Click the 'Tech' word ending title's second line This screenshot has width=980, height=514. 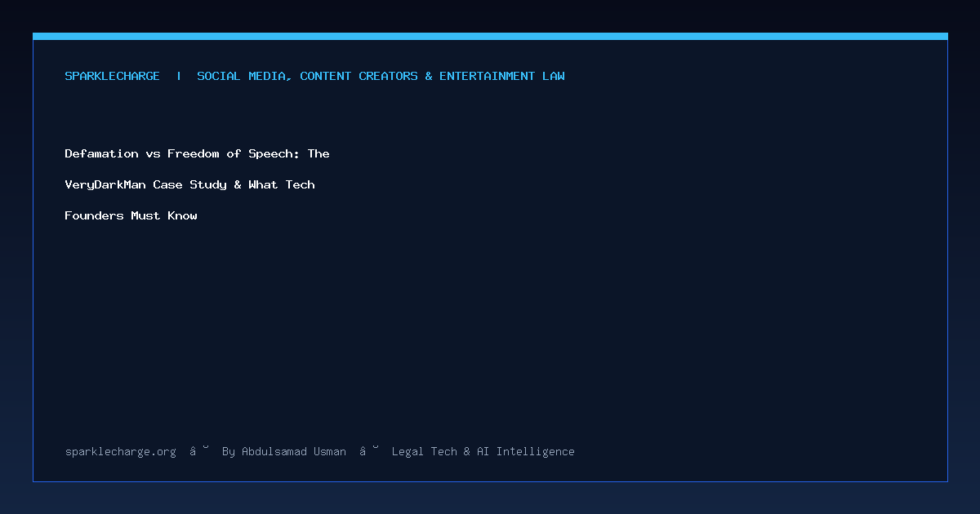(301, 184)
